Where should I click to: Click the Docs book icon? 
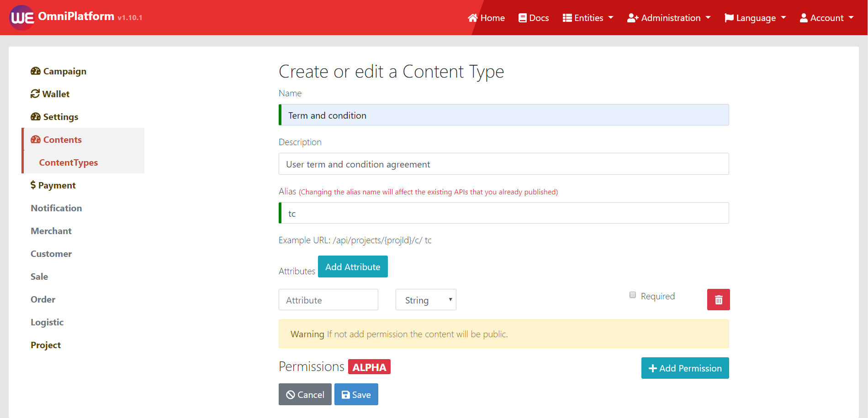tap(523, 18)
